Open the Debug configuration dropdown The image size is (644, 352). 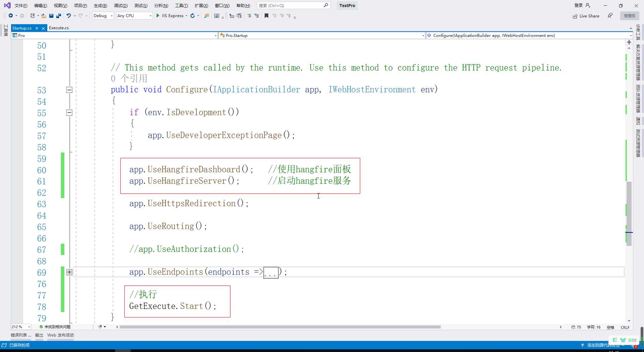pos(103,16)
